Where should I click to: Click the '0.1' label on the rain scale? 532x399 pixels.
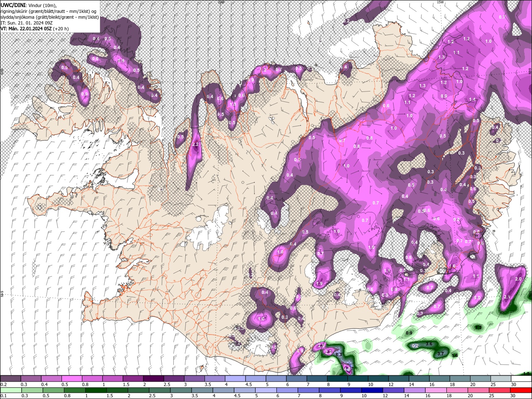[x=4, y=396]
